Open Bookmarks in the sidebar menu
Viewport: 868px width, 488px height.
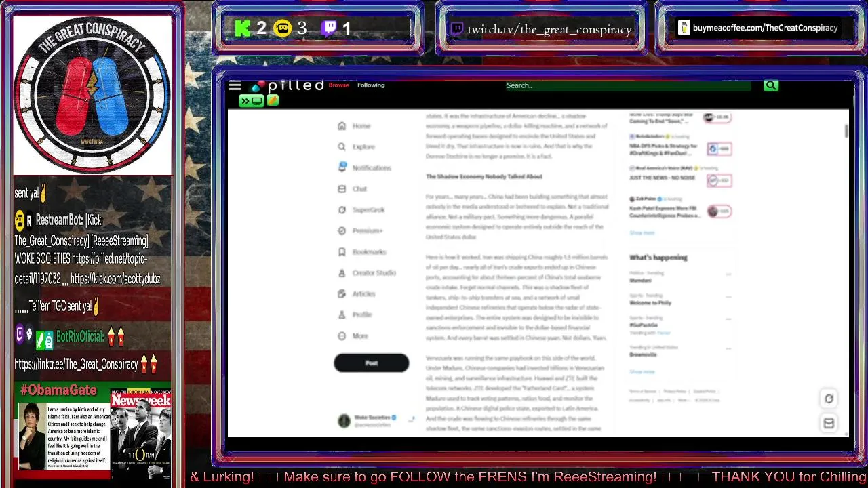tap(369, 252)
